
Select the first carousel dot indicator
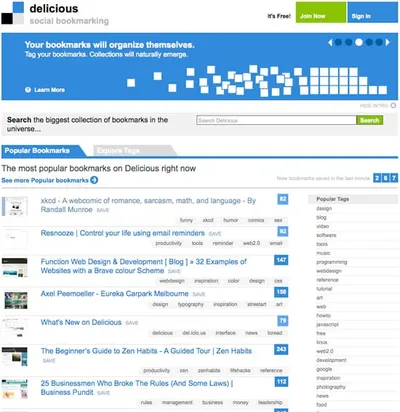[x=338, y=42]
